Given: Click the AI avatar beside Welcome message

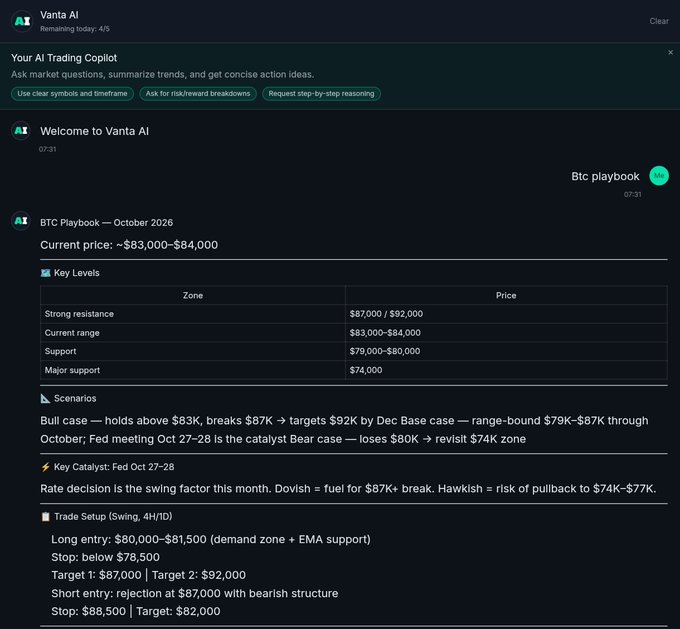Looking at the screenshot, I should (21, 131).
